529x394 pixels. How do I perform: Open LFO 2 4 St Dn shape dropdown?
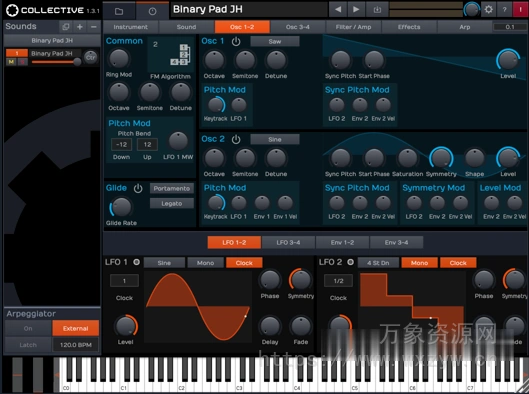[x=378, y=263]
